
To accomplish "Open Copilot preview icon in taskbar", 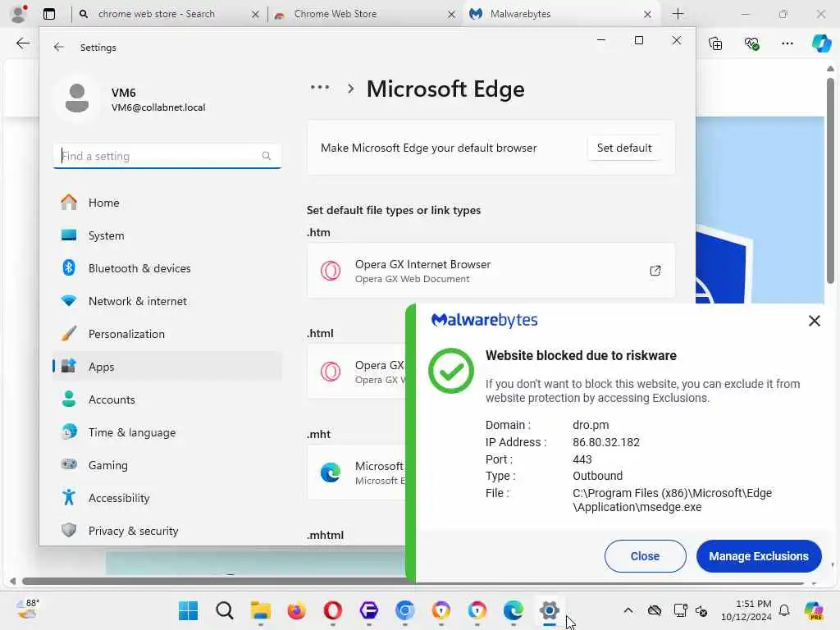I will [x=814, y=610].
